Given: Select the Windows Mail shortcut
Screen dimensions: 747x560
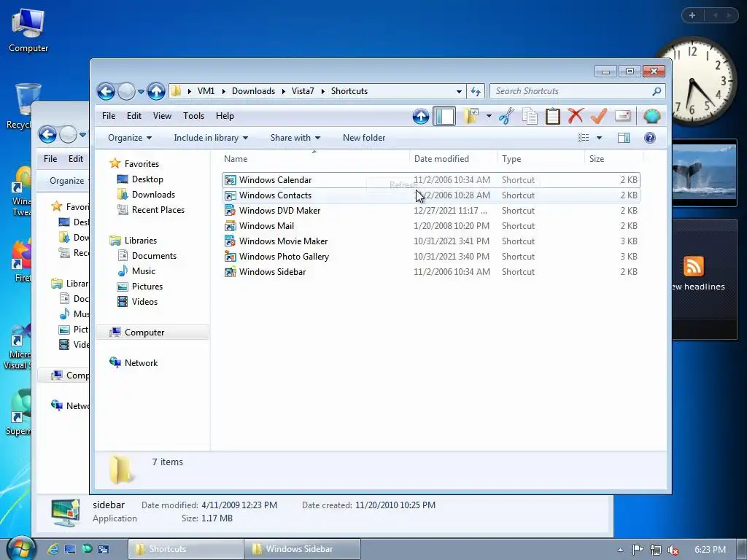Looking at the screenshot, I should [x=430, y=226].
